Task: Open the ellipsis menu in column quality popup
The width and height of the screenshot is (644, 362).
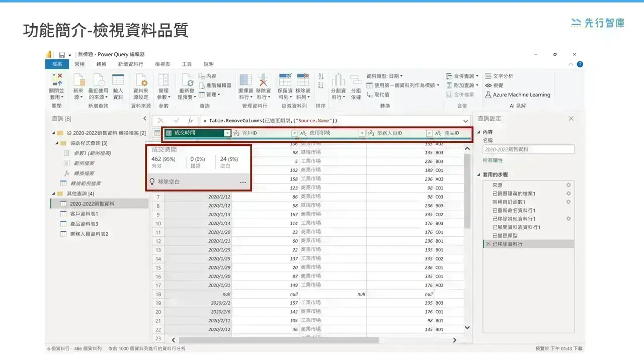Action: (x=243, y=182)
